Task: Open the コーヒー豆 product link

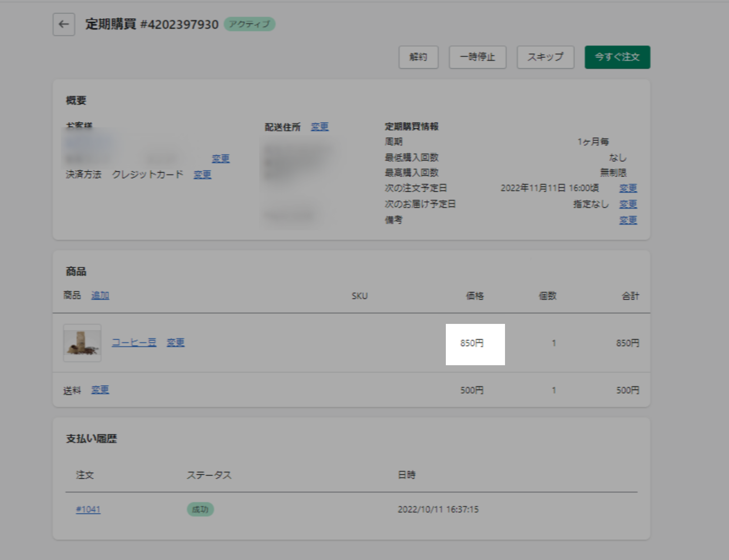Action: [134, 343]
